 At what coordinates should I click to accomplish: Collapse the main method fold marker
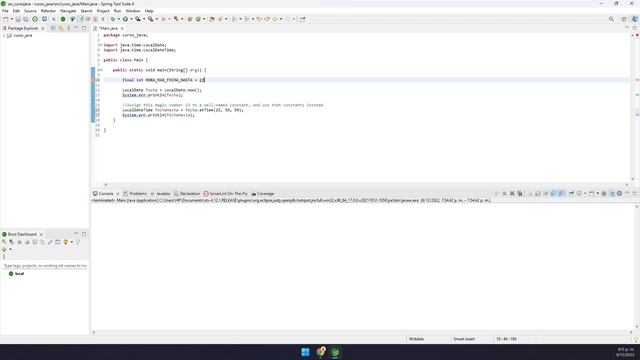coord(100,70)
